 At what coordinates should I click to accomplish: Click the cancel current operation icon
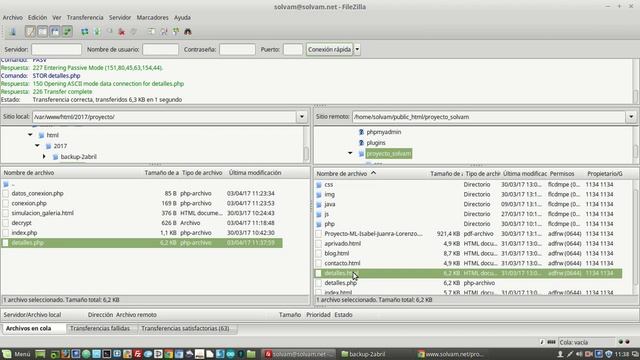[x=109, y=31]
